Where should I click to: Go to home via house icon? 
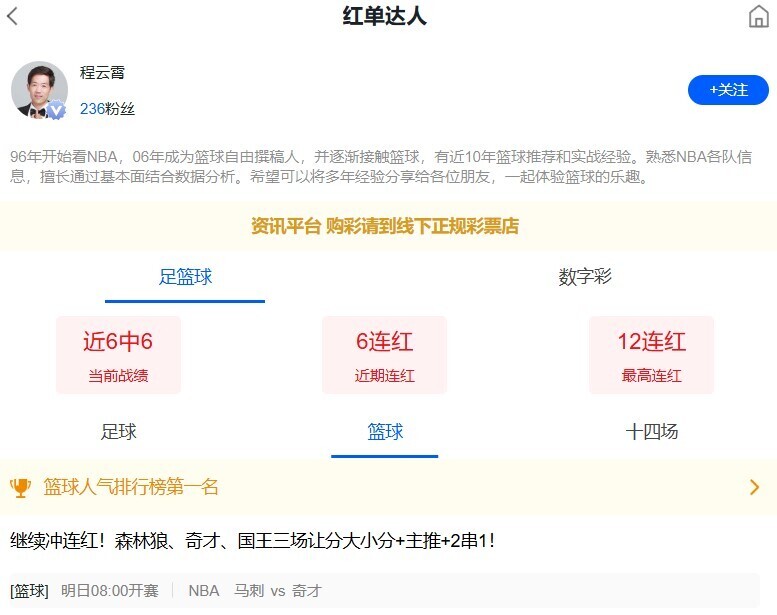[x=758, y=17]
